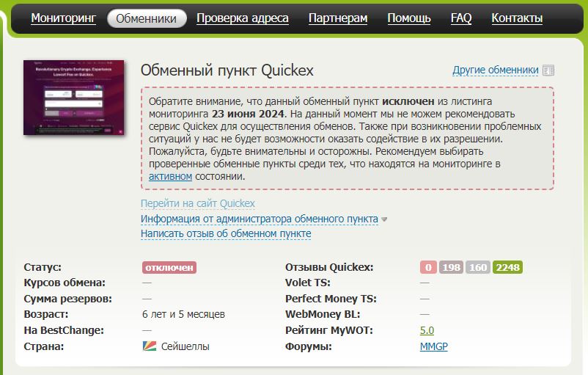
Task: Go to Партнерам section
Action: [x=338, y=18]
